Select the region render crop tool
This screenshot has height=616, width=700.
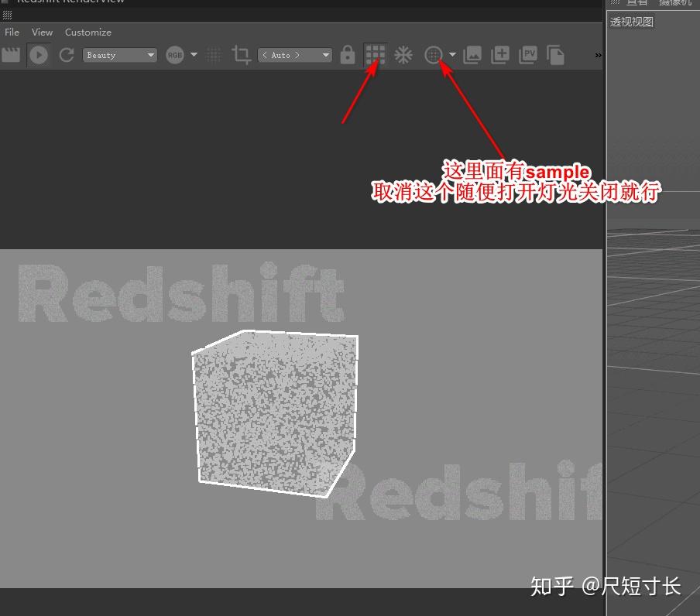point(240,55)
